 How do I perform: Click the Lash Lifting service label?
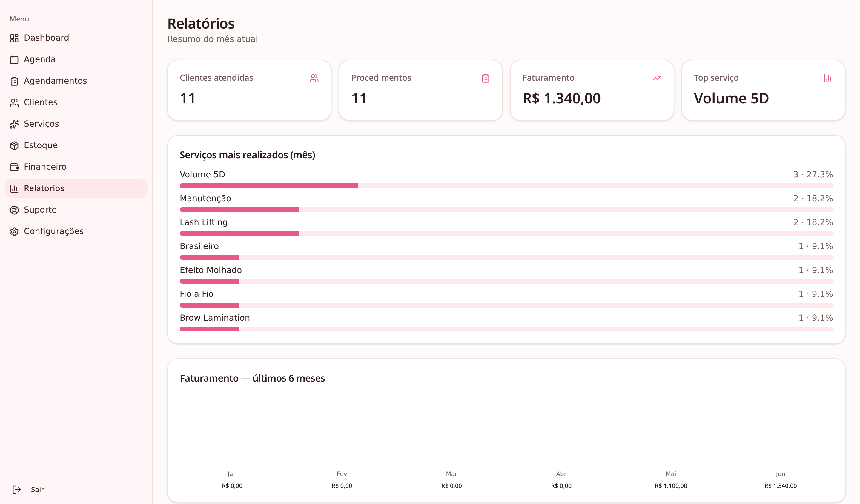pyautogui.click(x=204, y=222)
